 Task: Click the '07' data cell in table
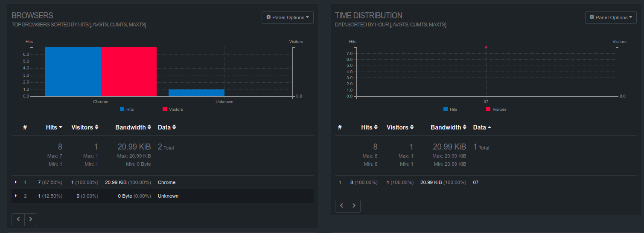(476, 182)
